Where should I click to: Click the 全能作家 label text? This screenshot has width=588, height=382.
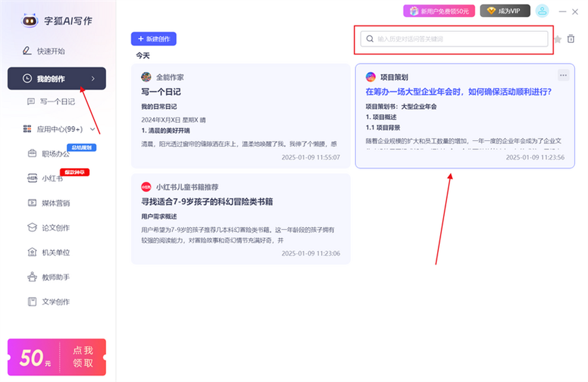(170, 77)
